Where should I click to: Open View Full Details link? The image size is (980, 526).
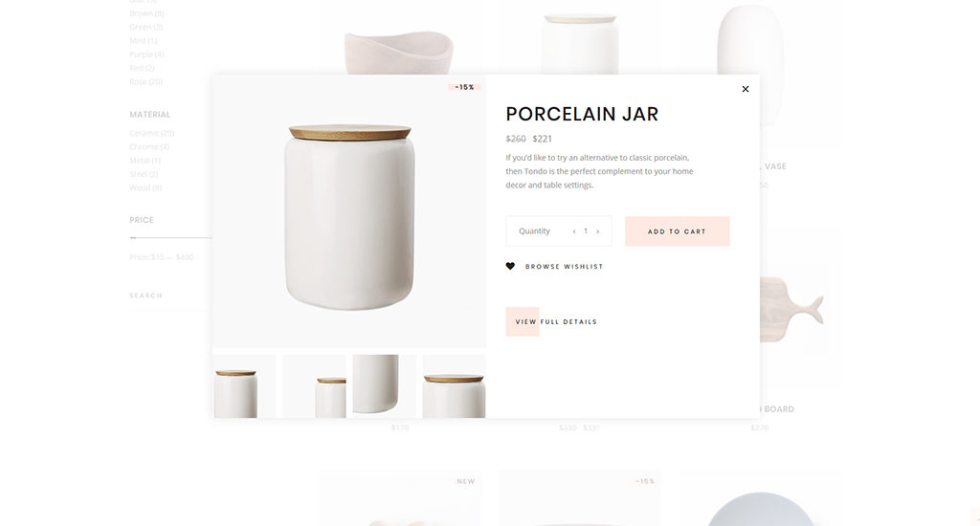tap(556, 321)
